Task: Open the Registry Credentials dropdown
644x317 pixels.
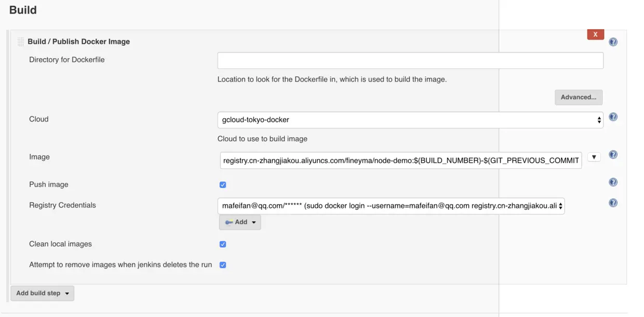Action: click(391, 206)
